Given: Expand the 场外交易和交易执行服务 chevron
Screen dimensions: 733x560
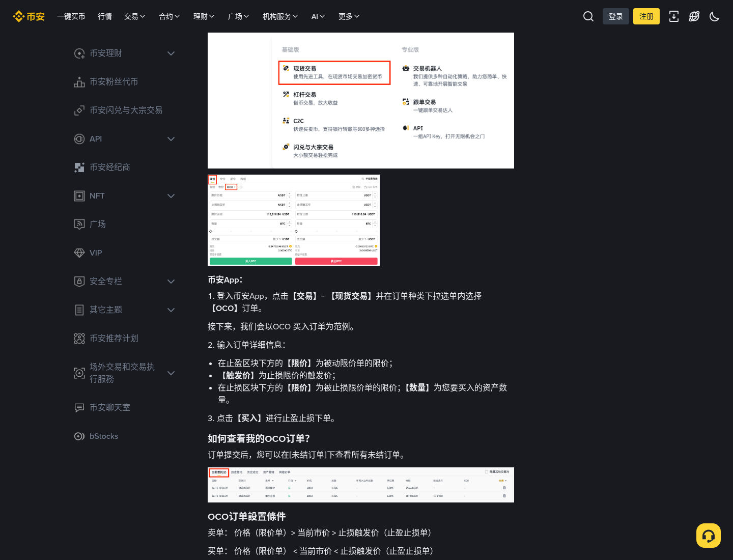Looking at the screenshot, I should 171,373.
